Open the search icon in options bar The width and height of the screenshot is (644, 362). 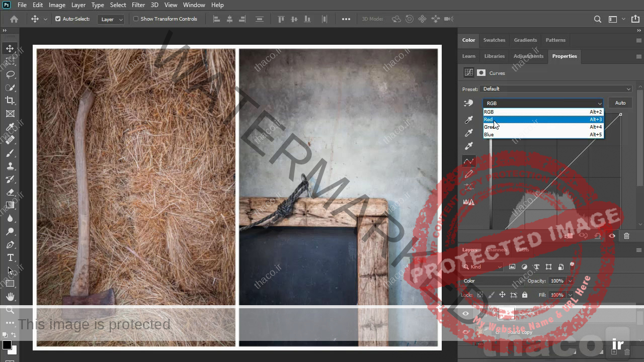pos(597,19)
